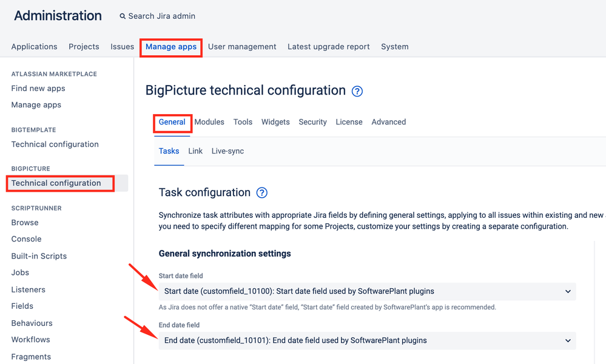606x364 pixels.
Task: Open ScriptRunner Listeners
Action: pyautogui.click(x=29, y=289)
